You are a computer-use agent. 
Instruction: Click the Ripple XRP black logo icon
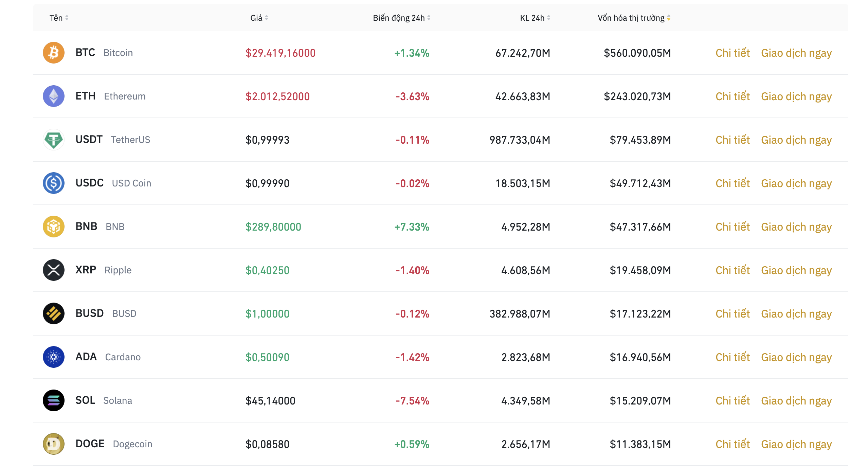click(x=54, y=270)
